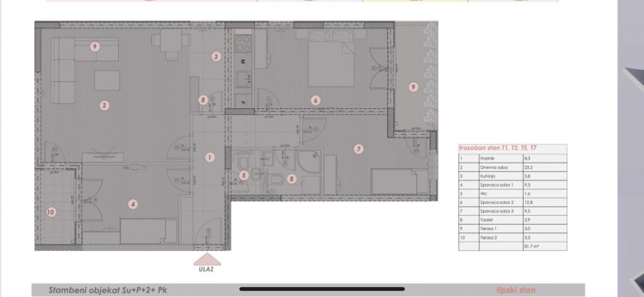The height and width of the screenshot is (297, 644).
Task: Select the 'Hodnik' row in the table
Action: pyautogui.click(x=513, y=158)
